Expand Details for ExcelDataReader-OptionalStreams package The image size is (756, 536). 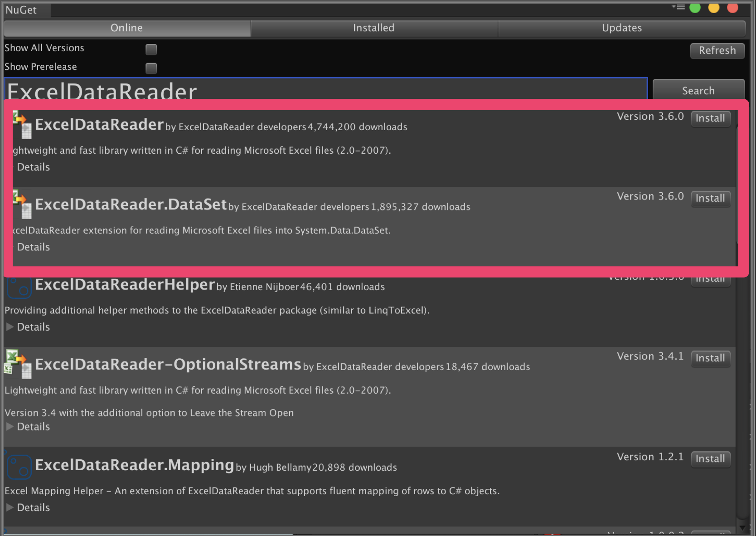[x=28, y=426]
